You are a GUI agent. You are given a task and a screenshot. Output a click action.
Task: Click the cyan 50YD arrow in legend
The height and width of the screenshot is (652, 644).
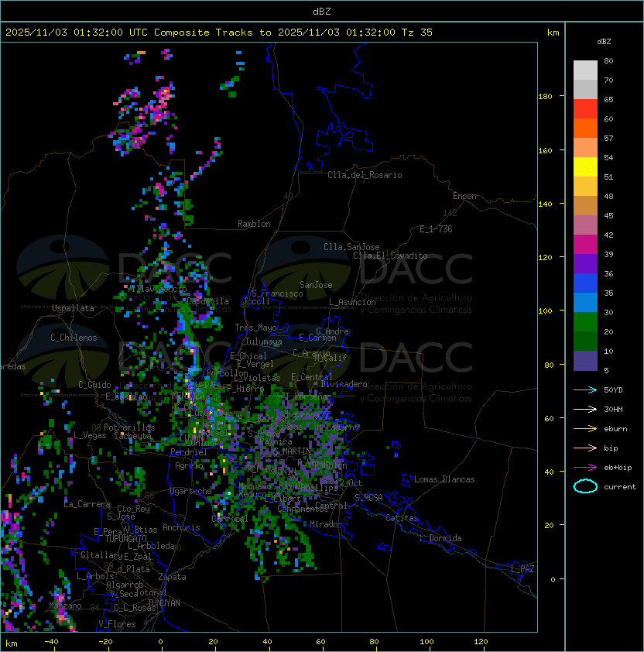[585, 389]
